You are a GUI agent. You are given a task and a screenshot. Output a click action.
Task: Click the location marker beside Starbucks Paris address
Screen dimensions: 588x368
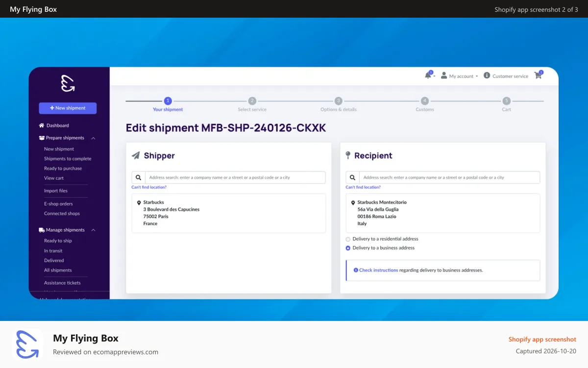tap(139, 203)
